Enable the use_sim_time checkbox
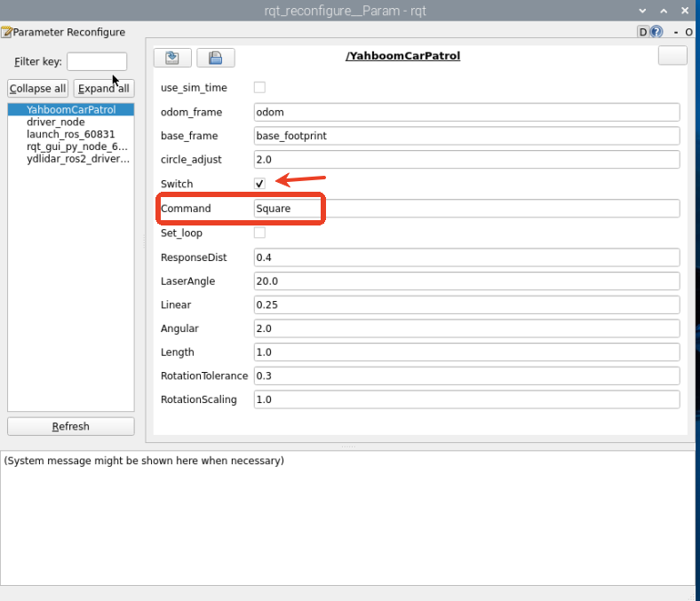This screenshot has height=601, width=700. [259, 87]
